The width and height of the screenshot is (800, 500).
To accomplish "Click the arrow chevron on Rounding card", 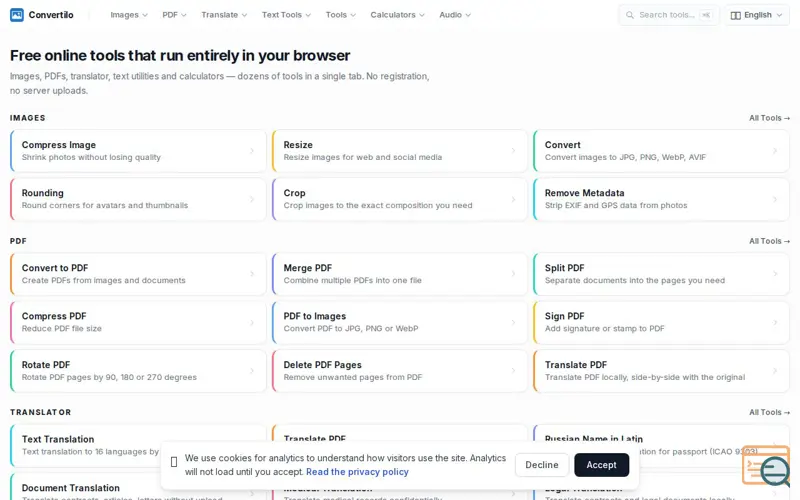I will [x=252, y=199].
